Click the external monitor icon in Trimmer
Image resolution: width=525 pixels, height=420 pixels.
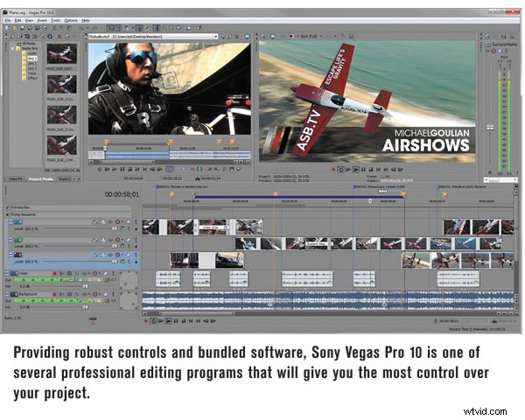pyautogui.click(x=247, y=36)
